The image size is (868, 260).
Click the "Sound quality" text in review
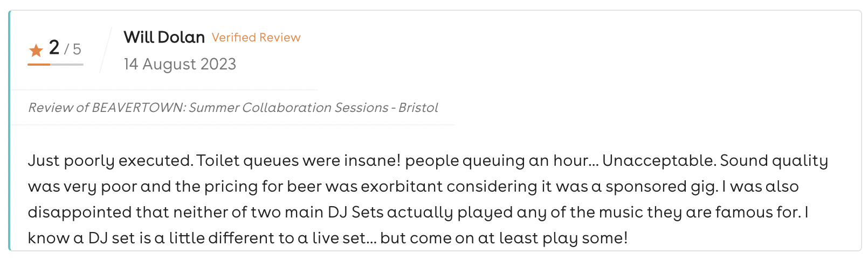774,160
